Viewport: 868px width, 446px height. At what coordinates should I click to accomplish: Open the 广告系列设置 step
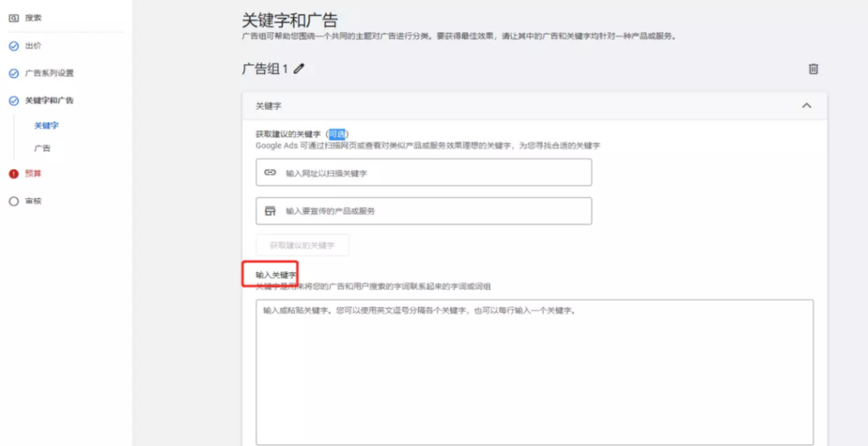tap(49, 73)
